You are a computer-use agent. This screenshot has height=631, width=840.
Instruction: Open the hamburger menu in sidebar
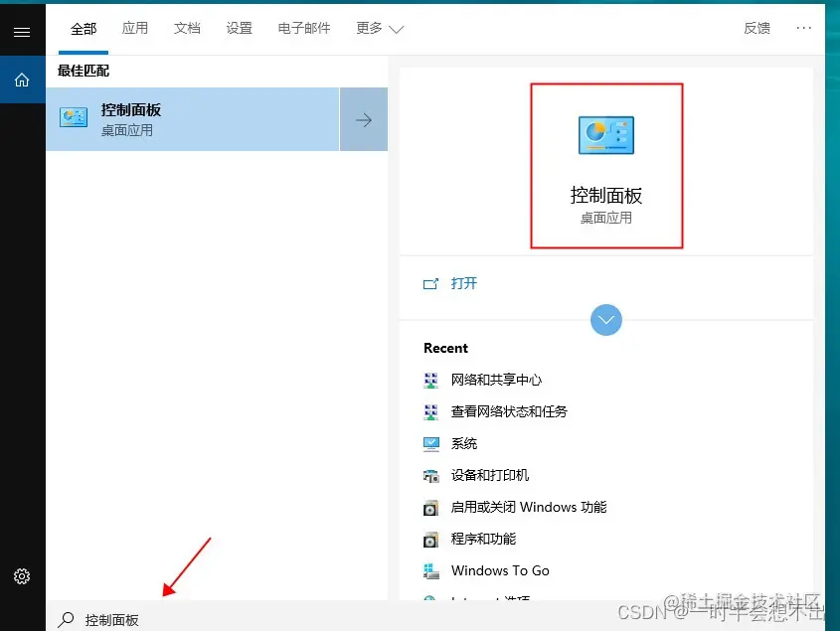22,33
